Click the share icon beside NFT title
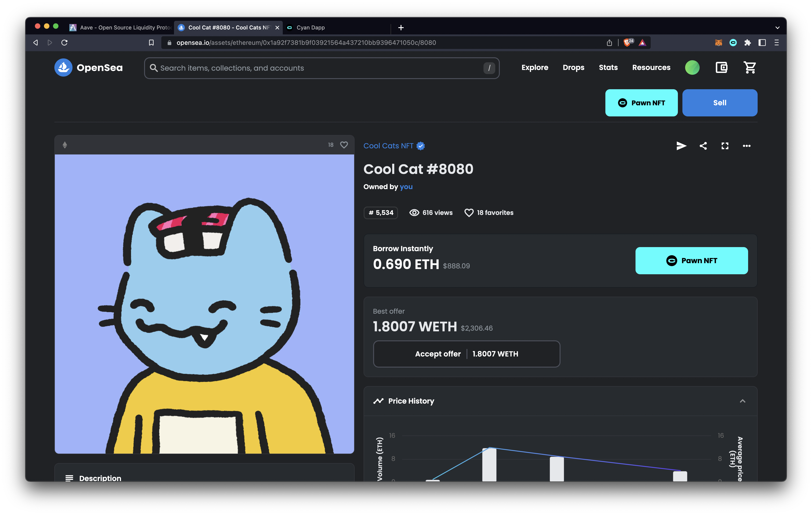The width and height of the screenshot is (812, 515). (x=703, y=146)
